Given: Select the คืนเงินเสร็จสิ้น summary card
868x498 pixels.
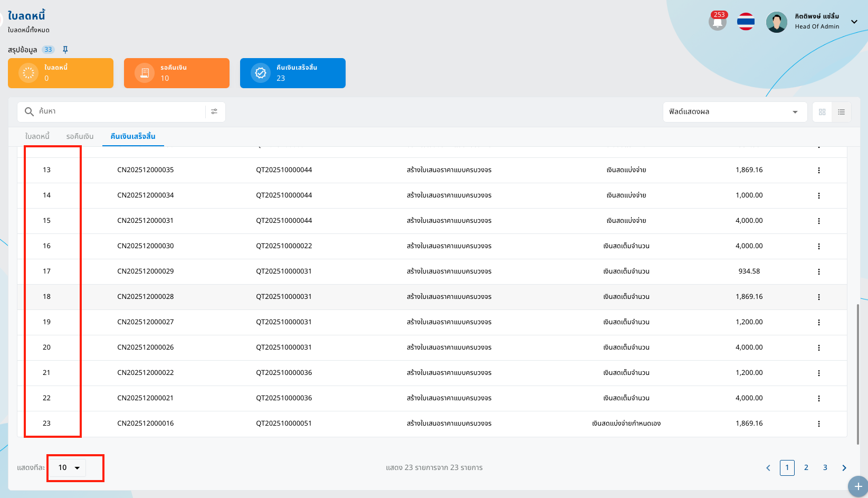Looking at the screenshot, I should click(292, 73).
